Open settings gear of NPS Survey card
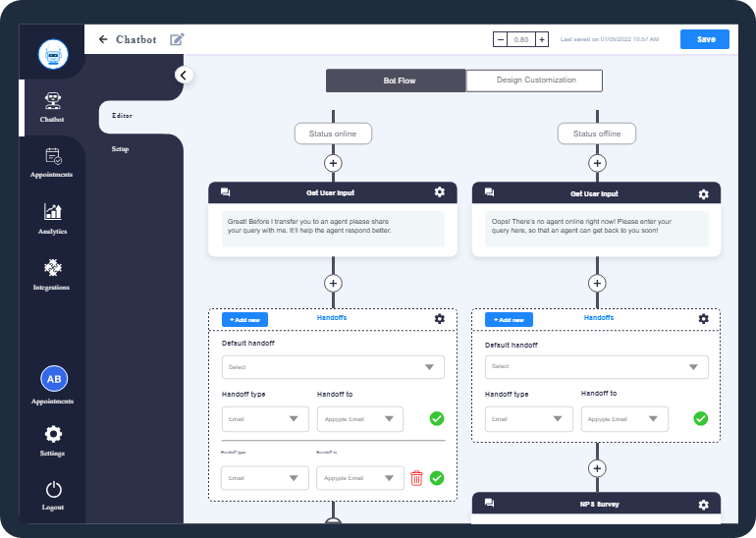Viewport: 756px width, 538px height. coord(703,505)
